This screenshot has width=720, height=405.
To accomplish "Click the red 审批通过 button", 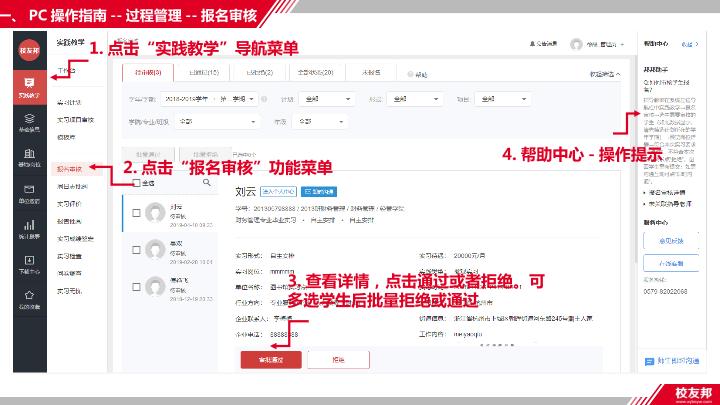I will pyautogui.click(x=271, y=358).
